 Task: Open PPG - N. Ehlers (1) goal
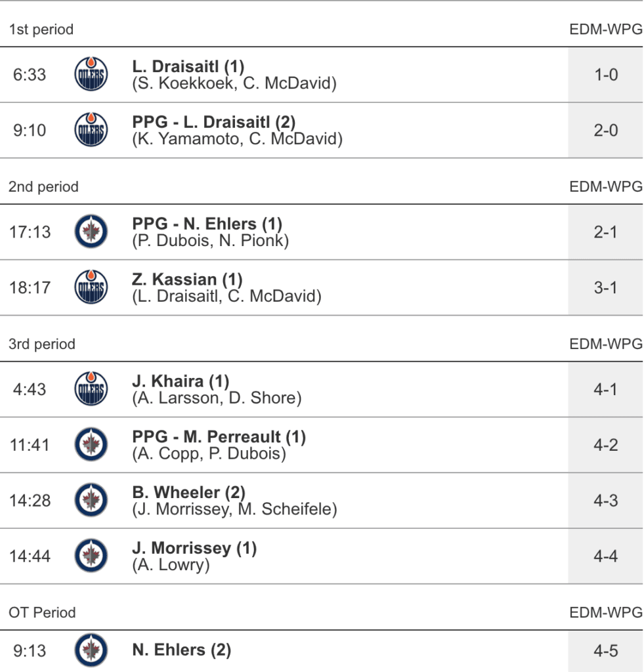[207, 224]
